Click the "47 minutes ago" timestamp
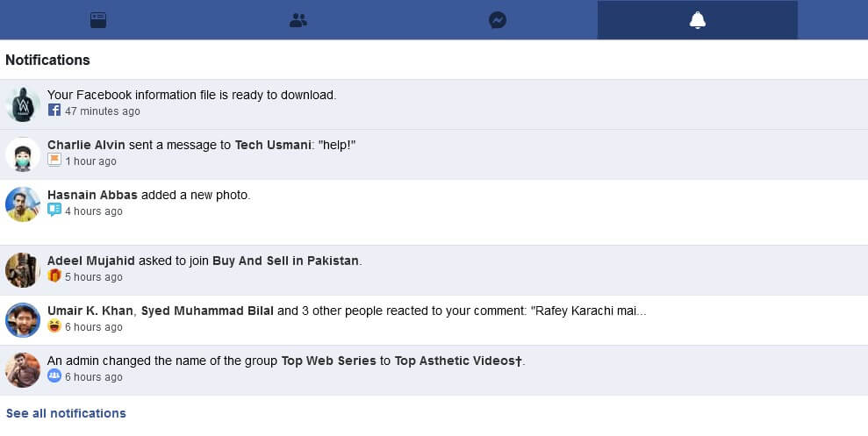 pos(103,111)
